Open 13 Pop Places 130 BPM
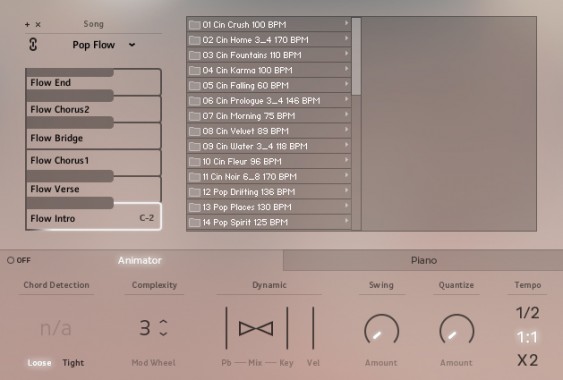Screen dimensions: 563x380 (269, 207)
